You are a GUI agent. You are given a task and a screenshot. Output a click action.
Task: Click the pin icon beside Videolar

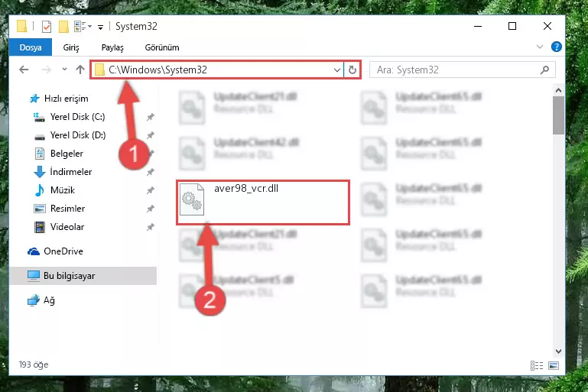pos(151,227)
